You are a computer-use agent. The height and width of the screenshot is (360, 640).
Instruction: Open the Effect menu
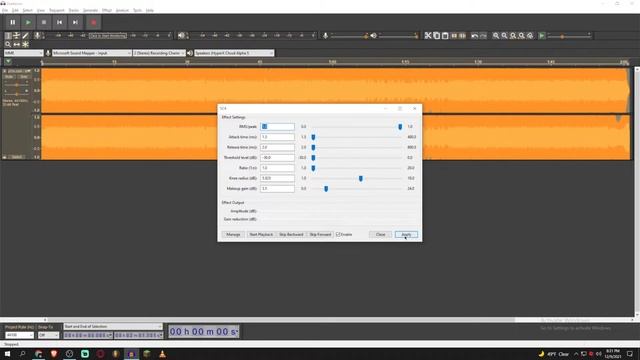(107, 10)
